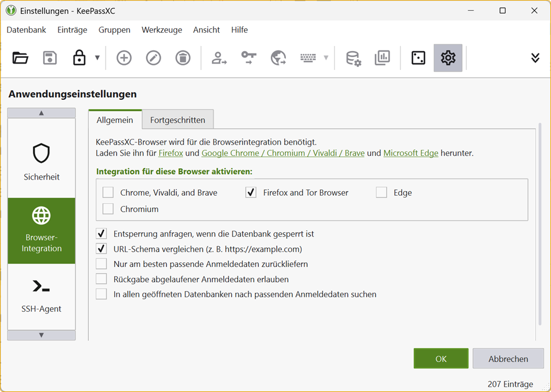551x392 pixels.
Task: Click the settings panel vertical scrollbar
Action: click(x=540, y=224)
